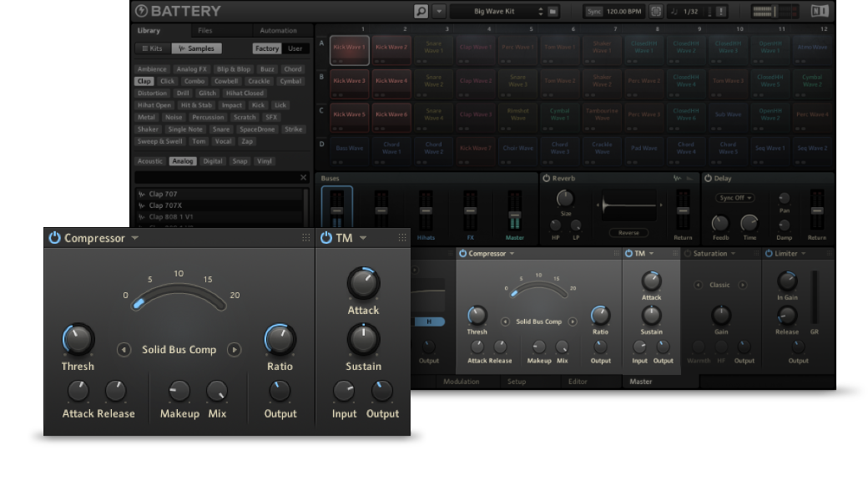Select previous preset arrow in the enlarged Compressor
This screenshot has height=501, width=868.
(x=124, y=350)
